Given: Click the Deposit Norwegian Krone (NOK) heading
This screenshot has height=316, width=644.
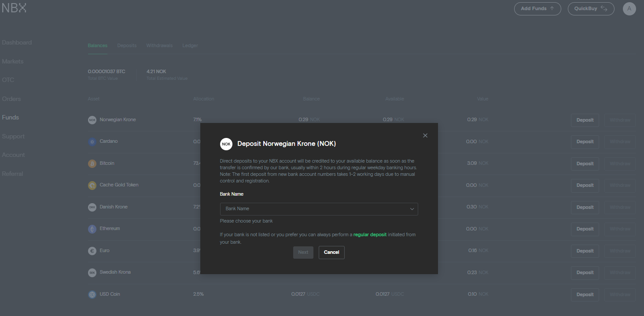Looking at the screenshot, I should click(287, 144).
